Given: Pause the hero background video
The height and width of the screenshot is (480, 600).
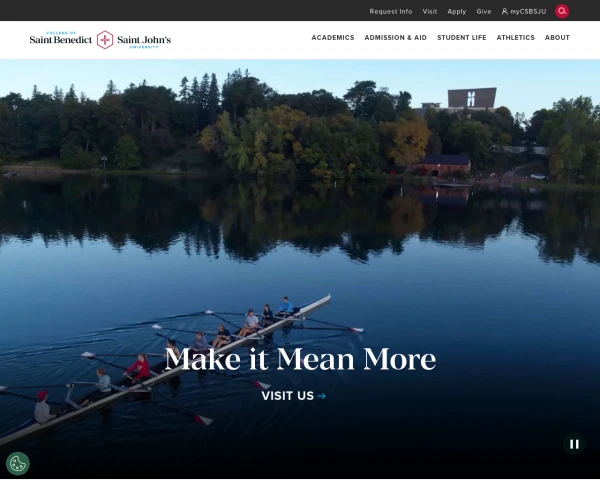Looking at the screenshot, I should coord(574,444).
